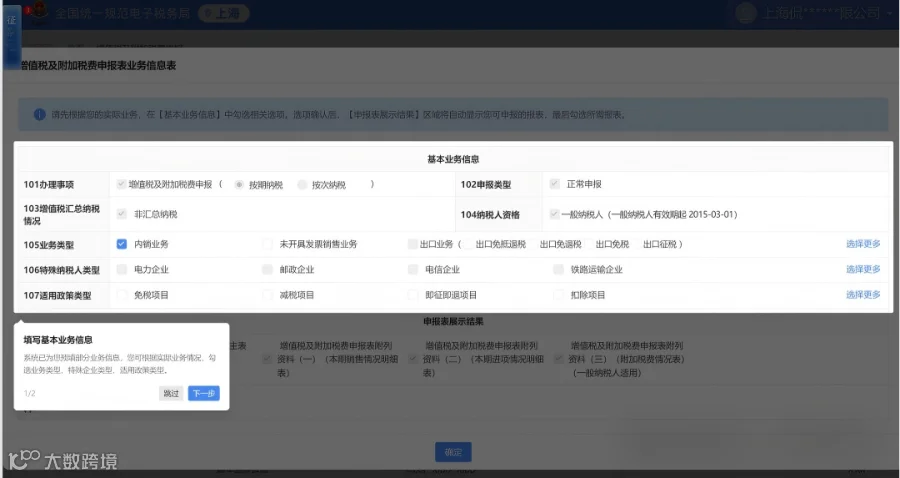
Task: Click the blue 确定 button
Action: coord(453,452)
